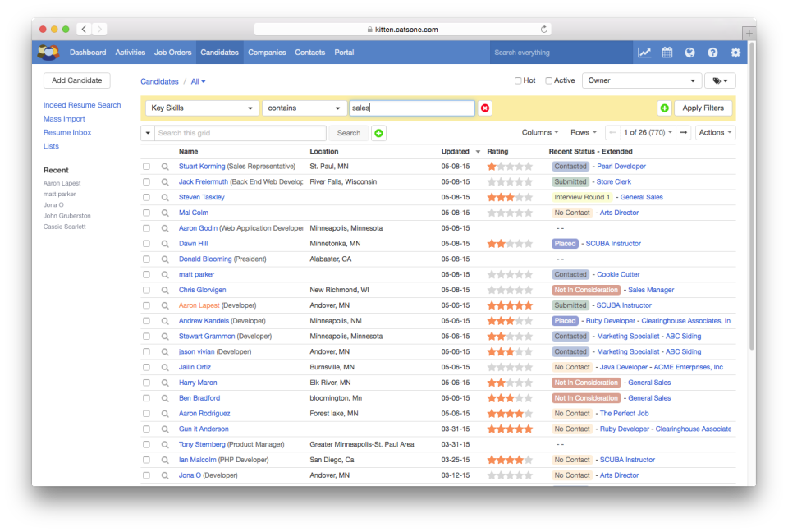Open the reports chart icon
This screenshot has height=532, width=788.
coord(644,53)
